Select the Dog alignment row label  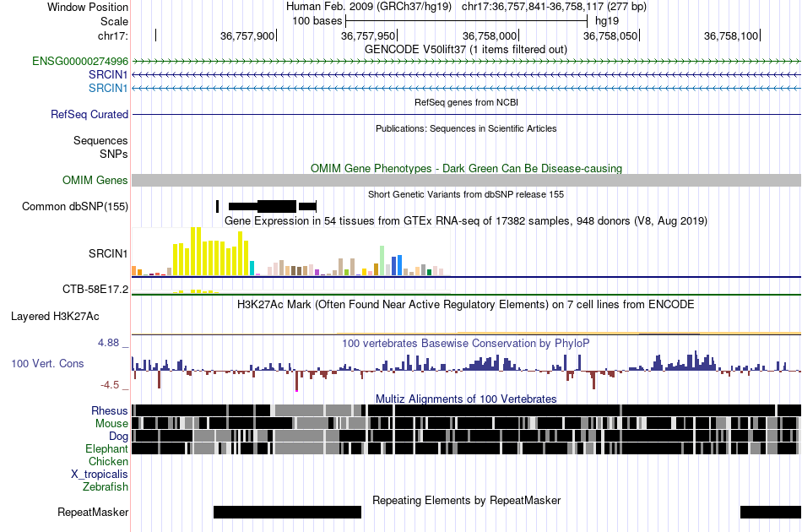pos(118,437)
